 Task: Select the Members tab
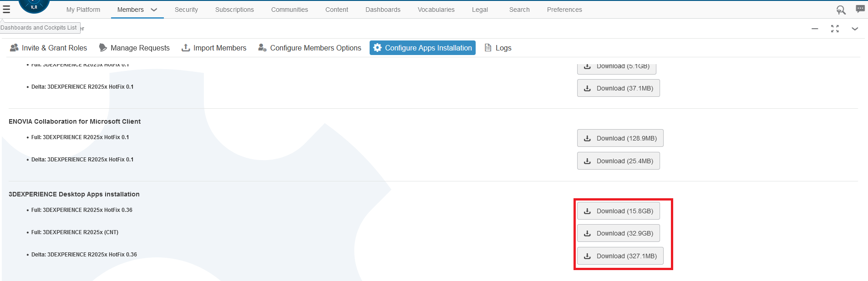(130, 10)
